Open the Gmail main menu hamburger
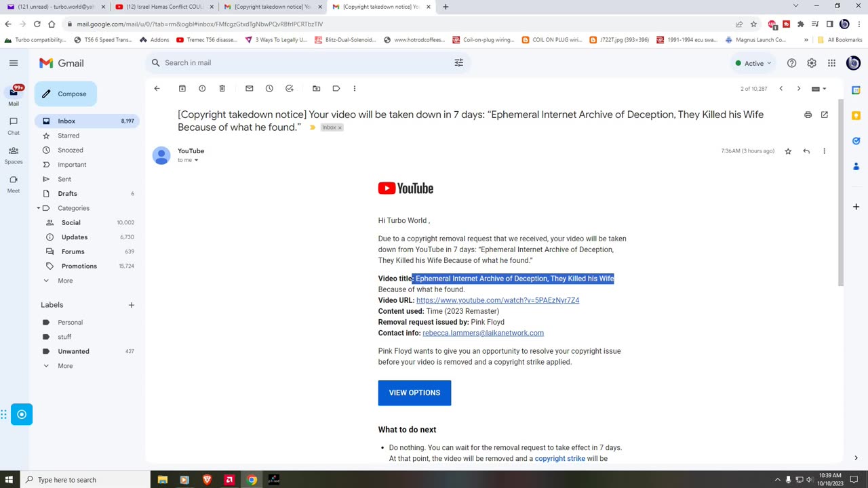 tap(14, 63)
